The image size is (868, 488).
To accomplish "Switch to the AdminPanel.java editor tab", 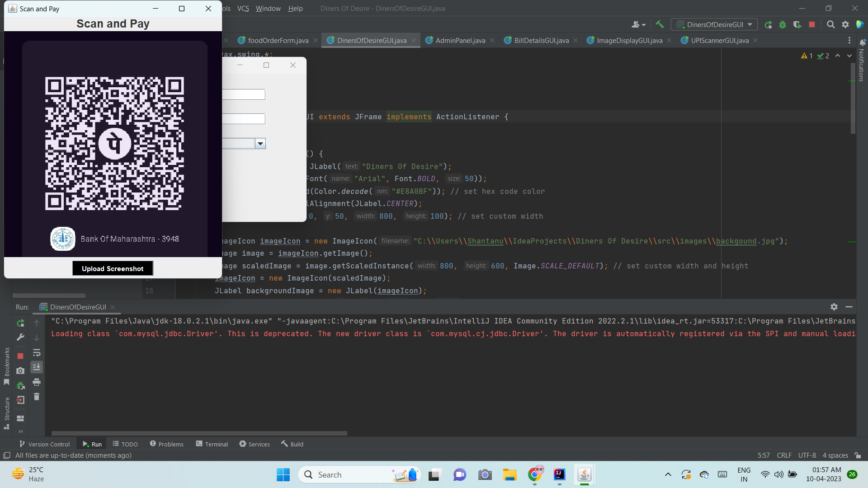I will [x=460, y=40].
